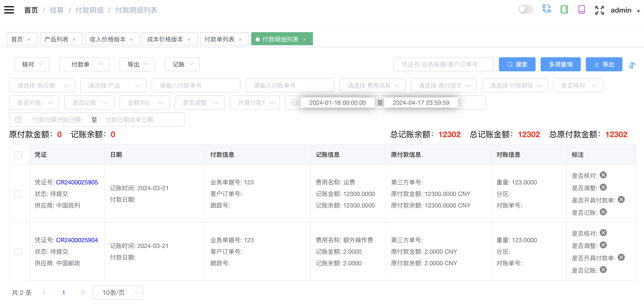The height and width of the screenshot is (307, 644).
Task: Switch the dark mode toggle
Action: pos(526,9)
